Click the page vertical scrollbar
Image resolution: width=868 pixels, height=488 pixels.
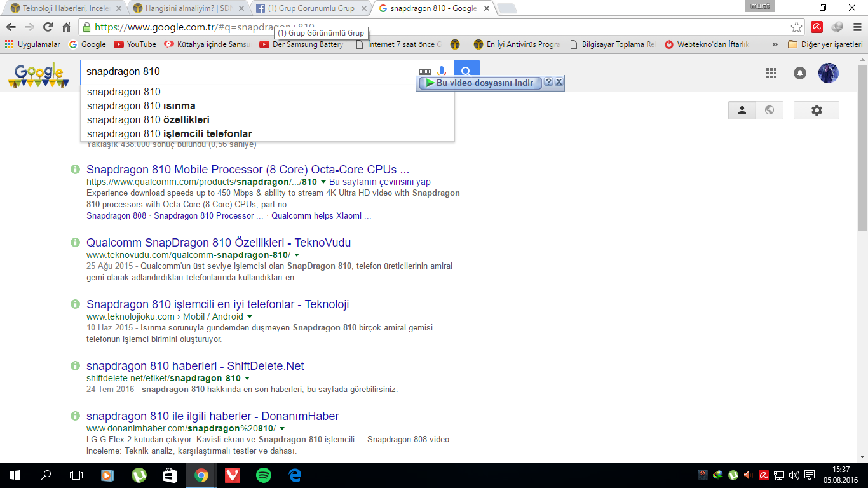coord(863,146)
